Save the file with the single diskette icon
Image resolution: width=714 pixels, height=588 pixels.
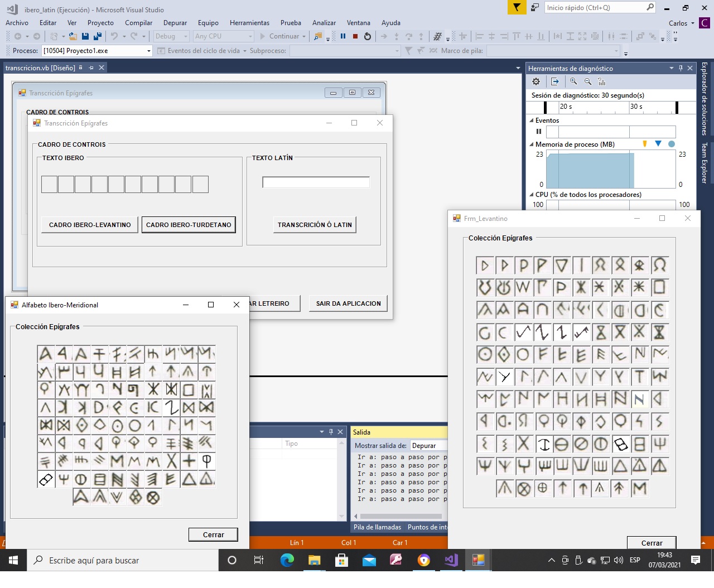tap(85, 36)
